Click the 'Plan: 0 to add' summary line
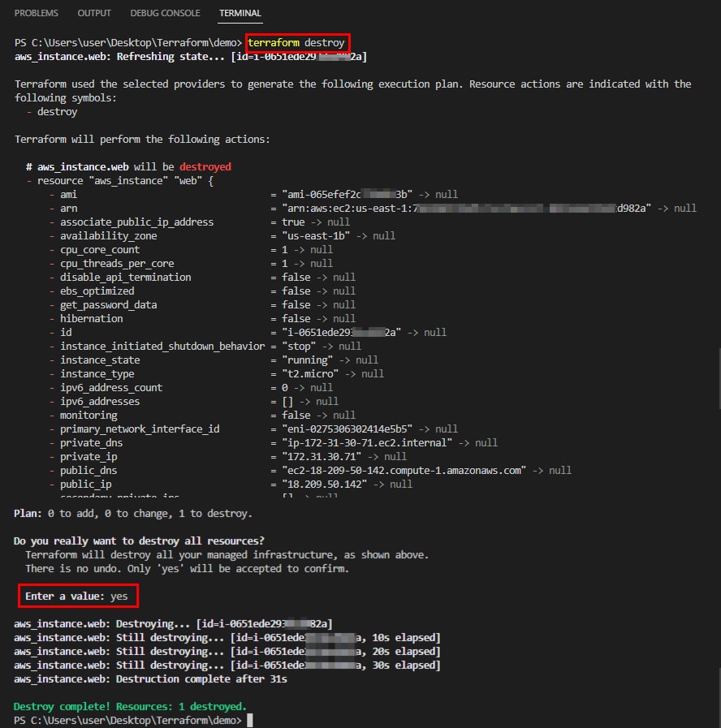The width and height of the screenshot is (721, 728). tap(133, 513)
